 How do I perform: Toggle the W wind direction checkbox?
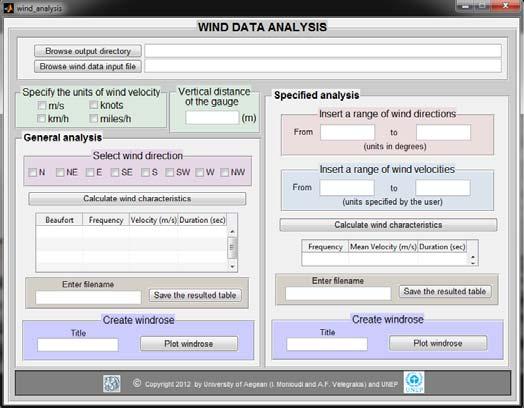coord(200,172)
